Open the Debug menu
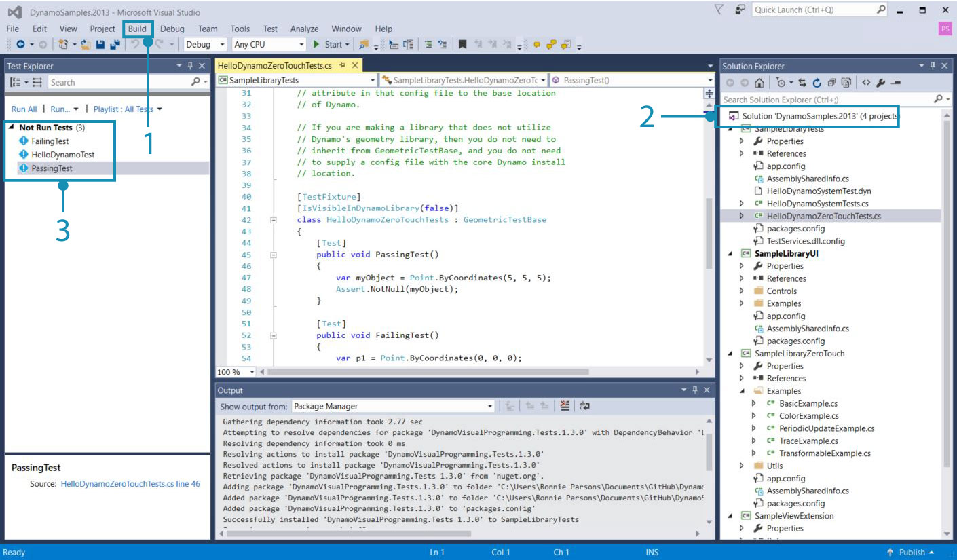Image resolution: width=957 pixels, height=560 pixels. click(x=172, y=29)
